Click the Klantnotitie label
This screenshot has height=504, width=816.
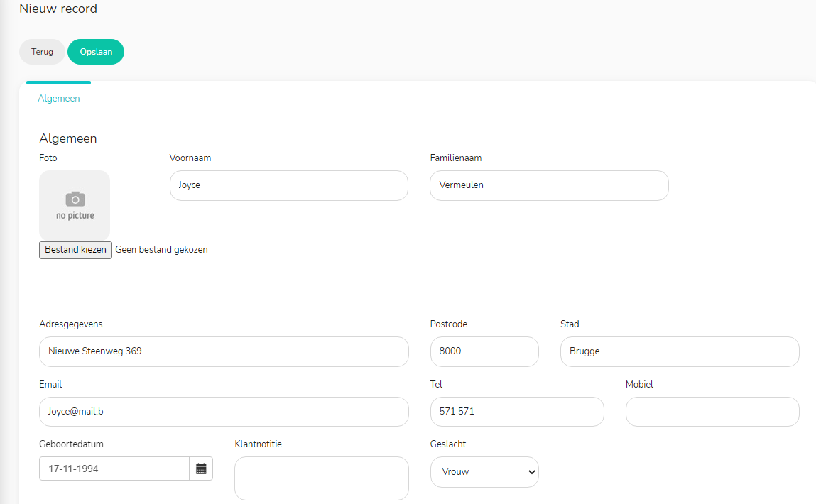[258, 444]
